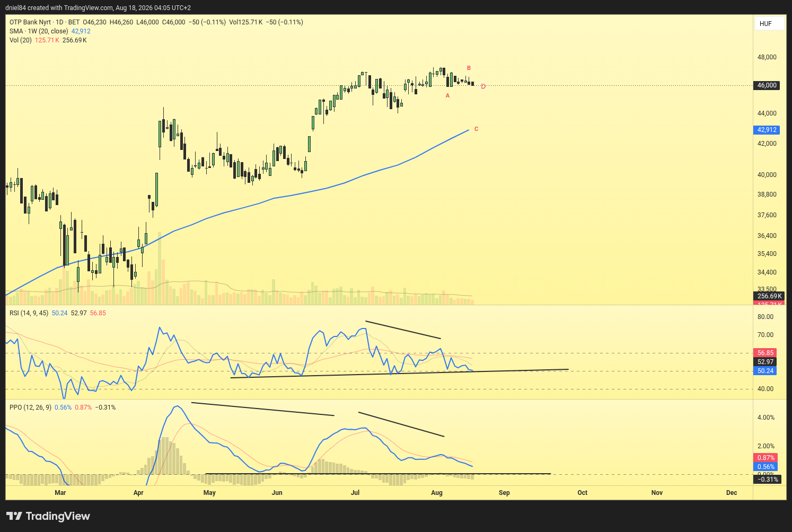This screenshot has width=792, height=532.
Task: Select the PPO (12, 26, 9) legend
Action: point(30,407)
